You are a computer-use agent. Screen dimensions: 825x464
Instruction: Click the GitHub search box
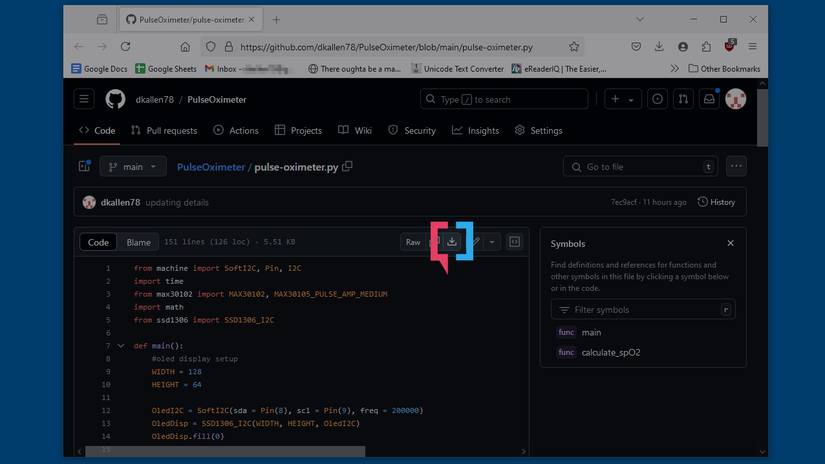coord(504,99)
